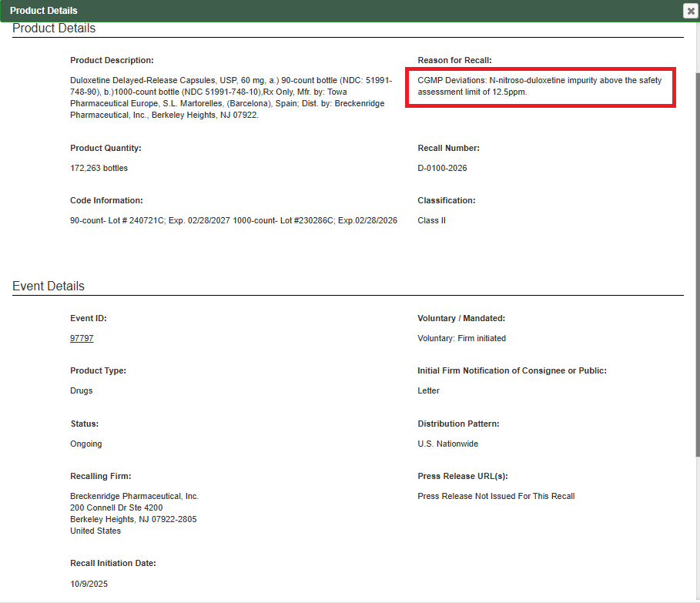The image size is (700, 603).
Task: Click the recall initiation date 10/9/2025
Action: [89, 584]
